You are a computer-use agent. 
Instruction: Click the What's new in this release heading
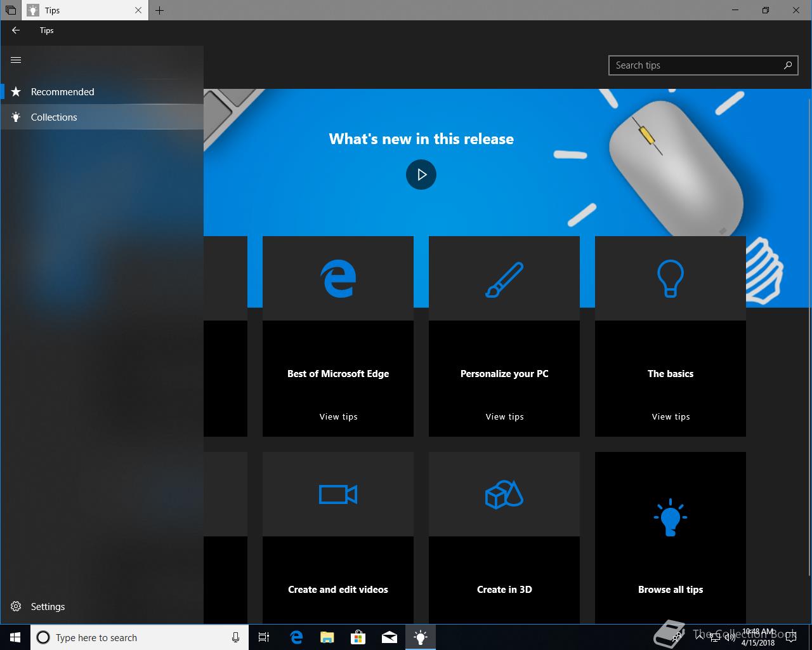click(x=421, y=139)
